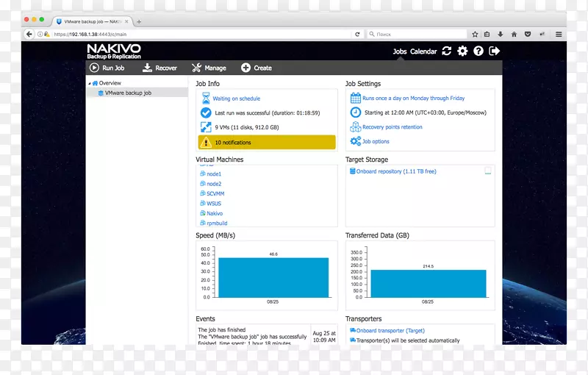Open the SCVMM virtual machine
588x375 pixels.
point(215,193)
